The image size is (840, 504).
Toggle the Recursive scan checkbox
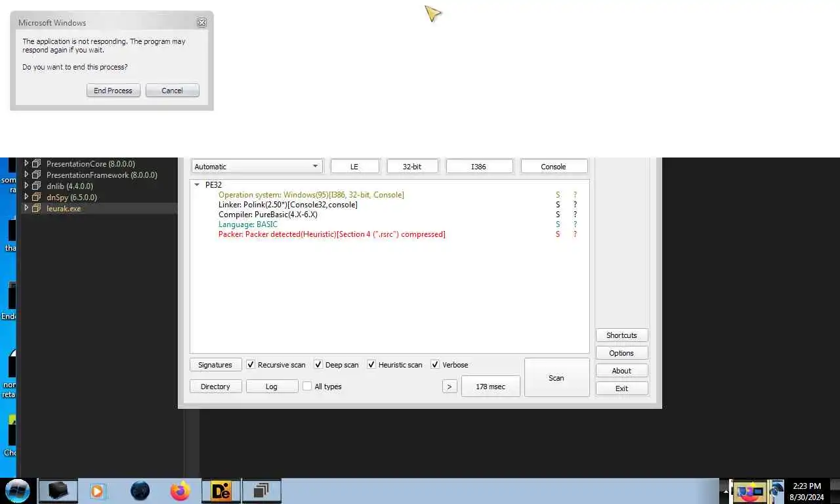click(251, 364)
